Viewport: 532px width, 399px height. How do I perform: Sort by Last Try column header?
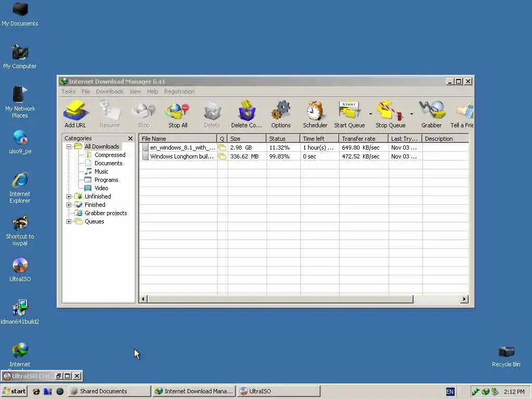[x=405, y=138]
